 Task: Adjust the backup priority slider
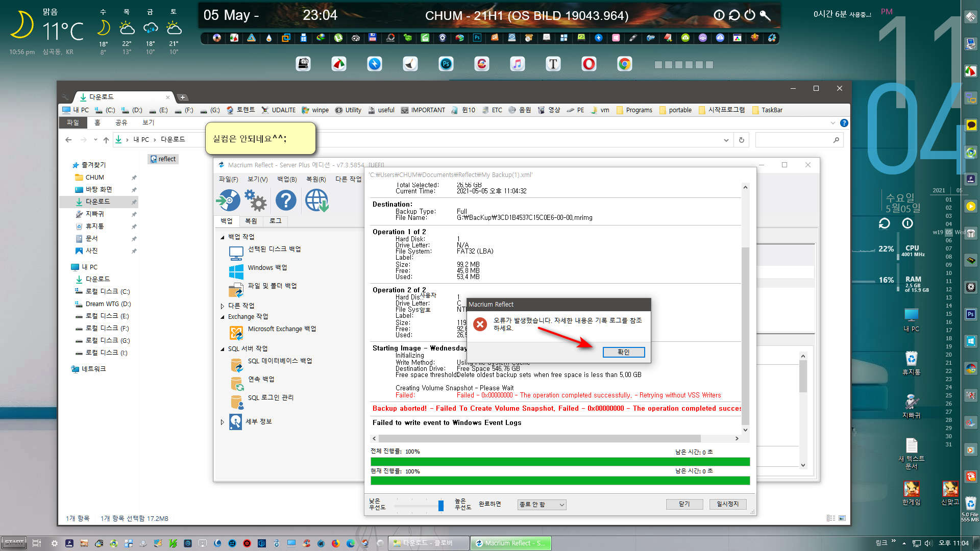pyautogui.click(x=441, y=505)
